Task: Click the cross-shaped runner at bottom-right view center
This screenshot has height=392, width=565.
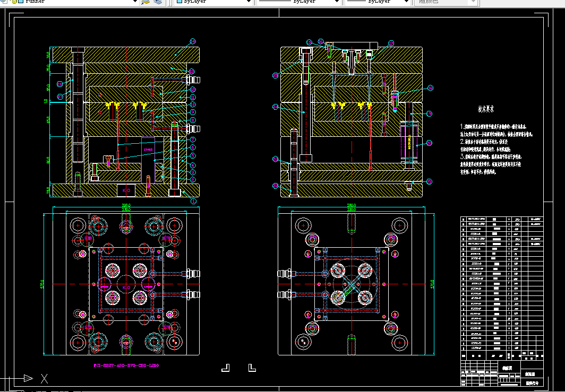Action: (x=351, y=284)
